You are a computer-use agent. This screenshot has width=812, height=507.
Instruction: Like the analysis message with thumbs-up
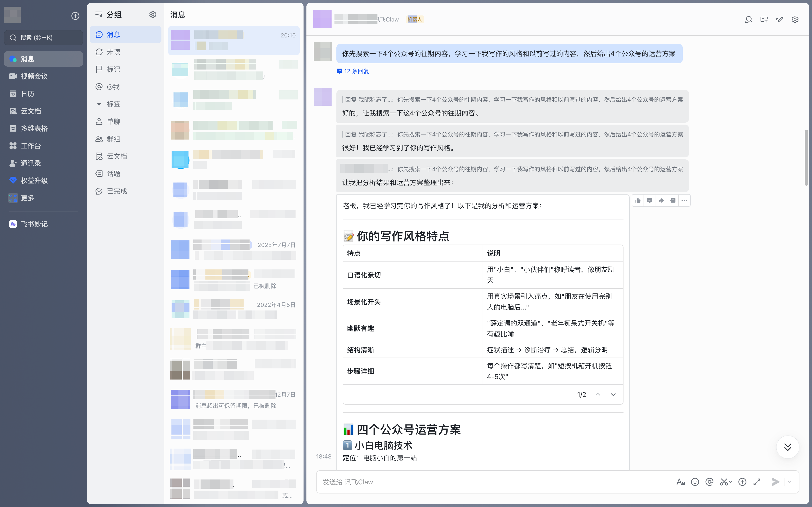point(638,200)
